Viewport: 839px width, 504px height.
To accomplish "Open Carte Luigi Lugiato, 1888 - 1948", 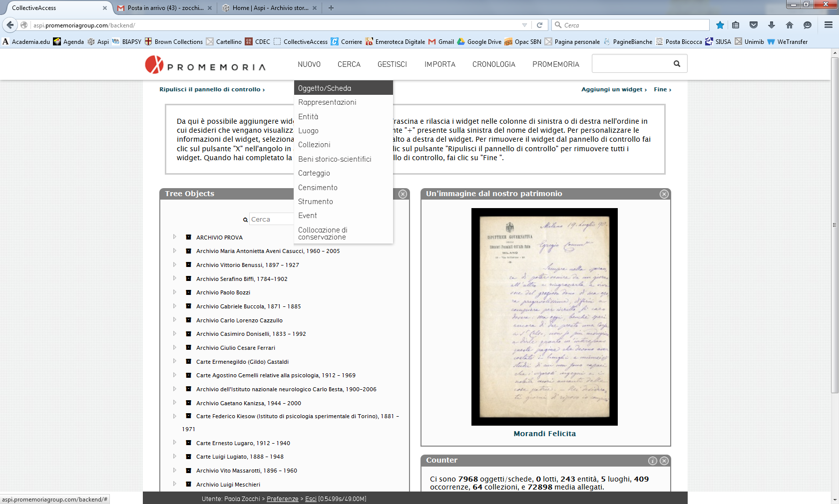I will (x=240, y=457).
